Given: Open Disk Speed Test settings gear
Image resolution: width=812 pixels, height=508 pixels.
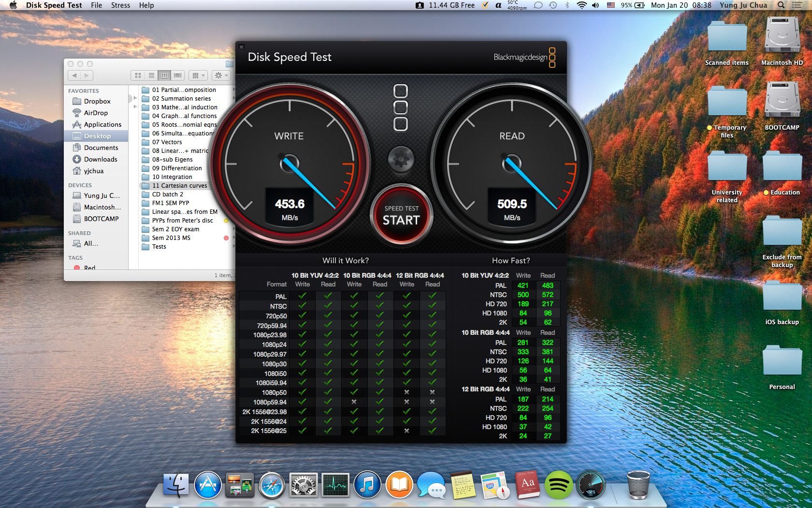Looking at the screenshot, I should [x=401, y=159].
